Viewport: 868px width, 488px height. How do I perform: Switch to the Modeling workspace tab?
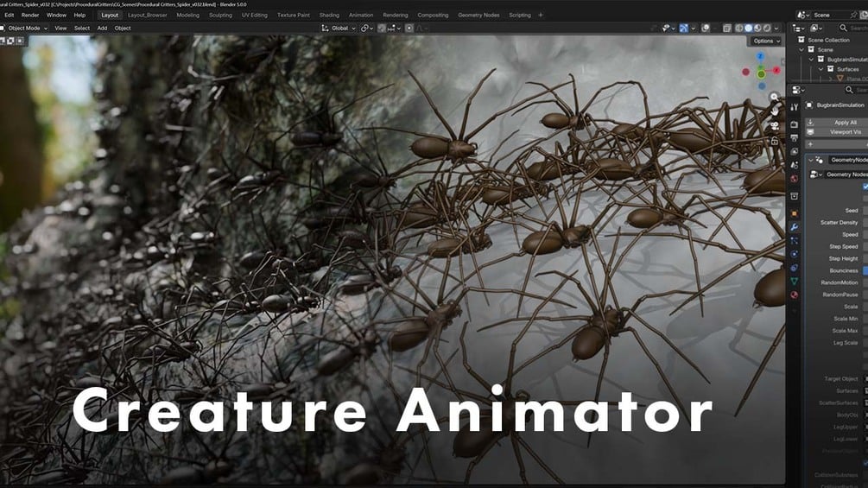(187, 15)
